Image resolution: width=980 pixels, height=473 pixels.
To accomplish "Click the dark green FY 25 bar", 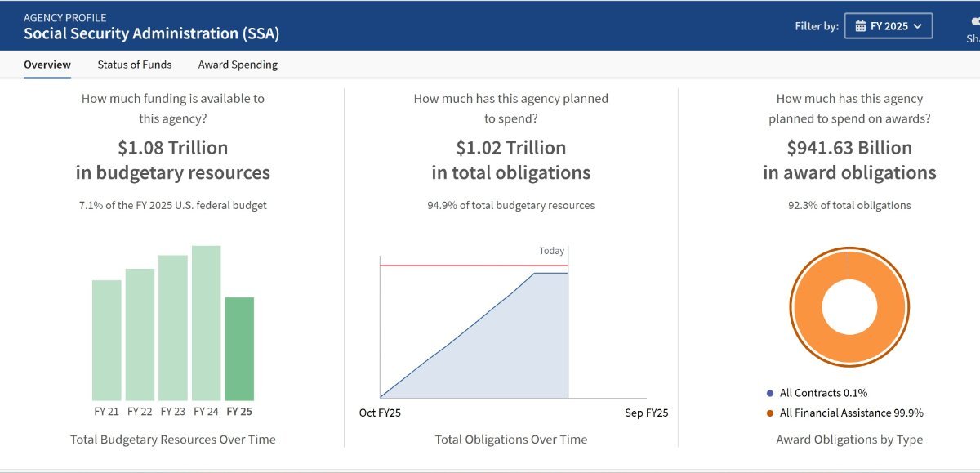I will tap(239, 348).
